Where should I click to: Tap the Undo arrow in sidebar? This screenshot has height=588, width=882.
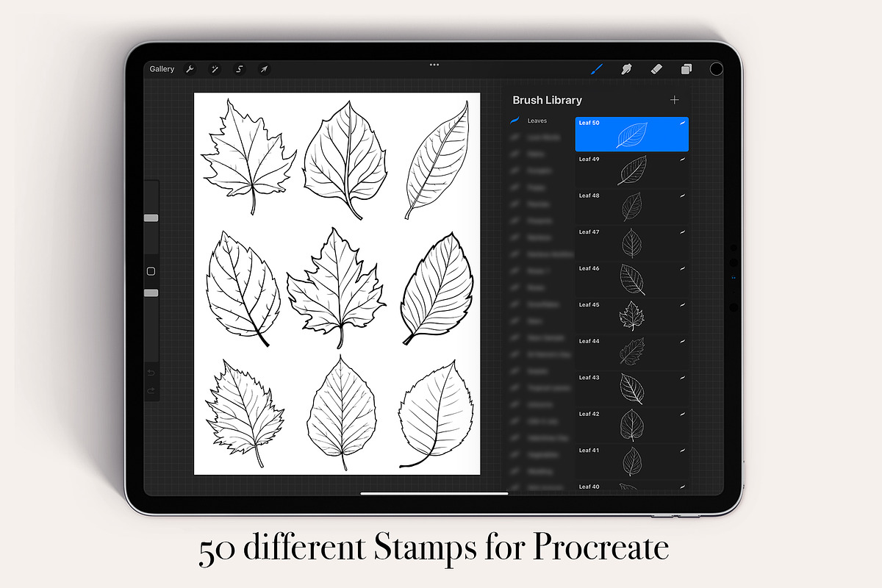(x=151, y=373)
